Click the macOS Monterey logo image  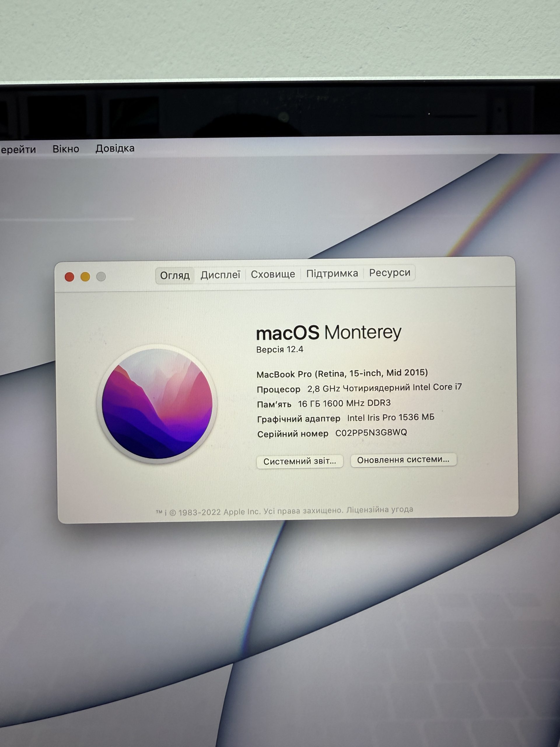click(157, 404)
